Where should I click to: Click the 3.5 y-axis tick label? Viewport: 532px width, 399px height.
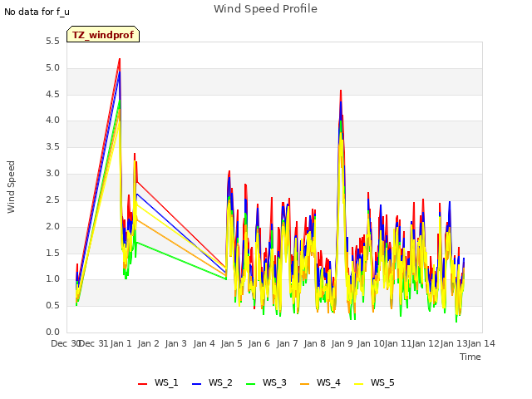coord(52,147)
